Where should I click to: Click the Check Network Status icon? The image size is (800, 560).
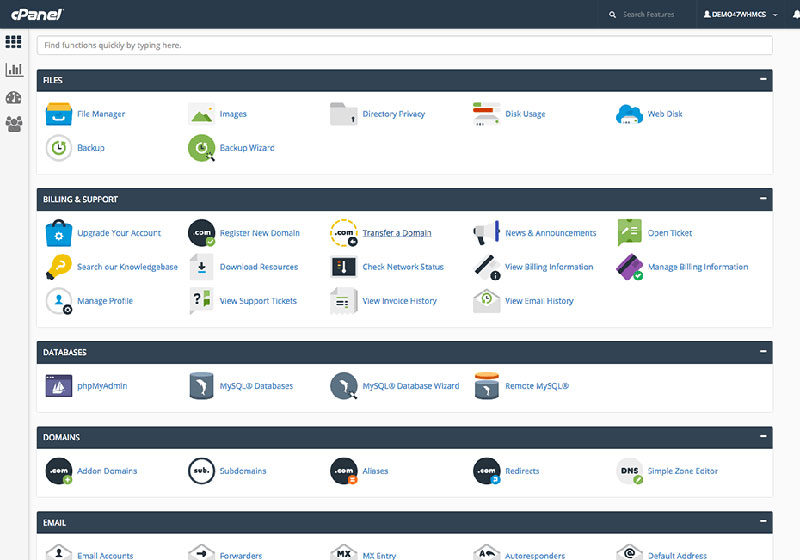(x=343, y=267)
